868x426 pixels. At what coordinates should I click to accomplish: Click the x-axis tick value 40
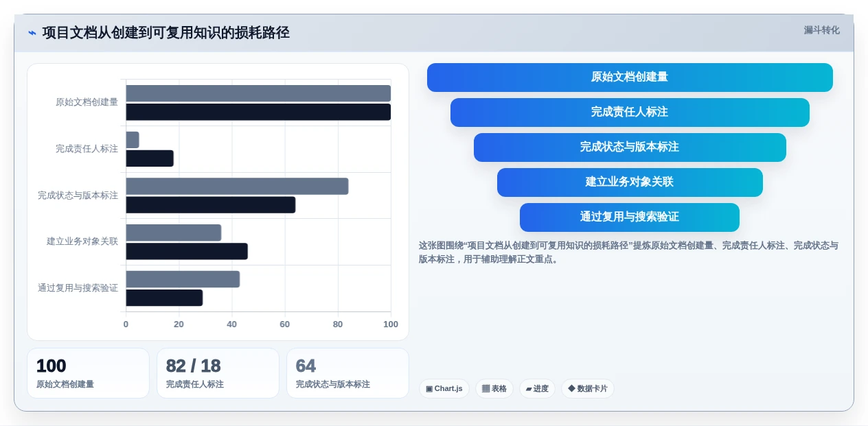[231, 324]
